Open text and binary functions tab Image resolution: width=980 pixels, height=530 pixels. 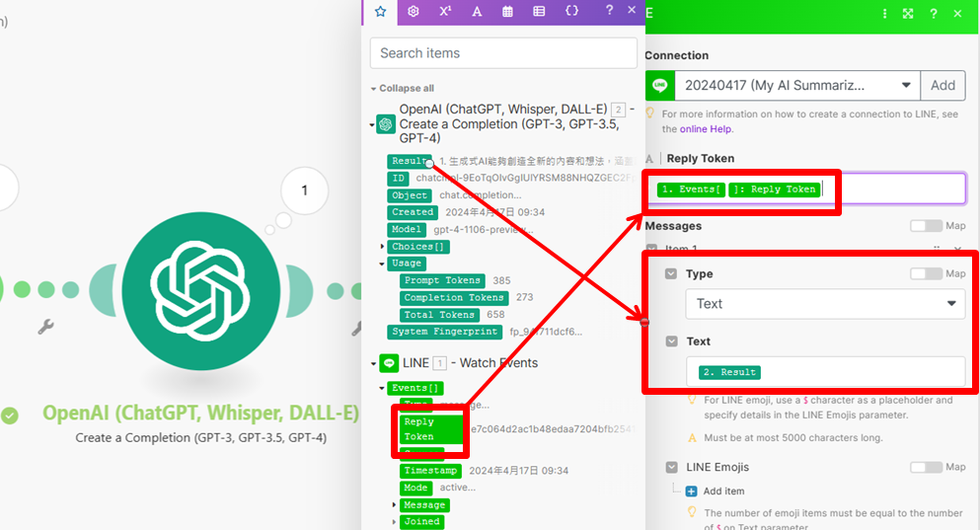tap(477, 11)
